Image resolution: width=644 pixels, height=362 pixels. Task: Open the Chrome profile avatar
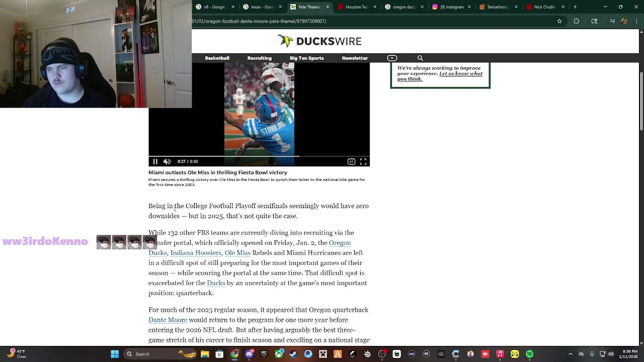[624, 21]
